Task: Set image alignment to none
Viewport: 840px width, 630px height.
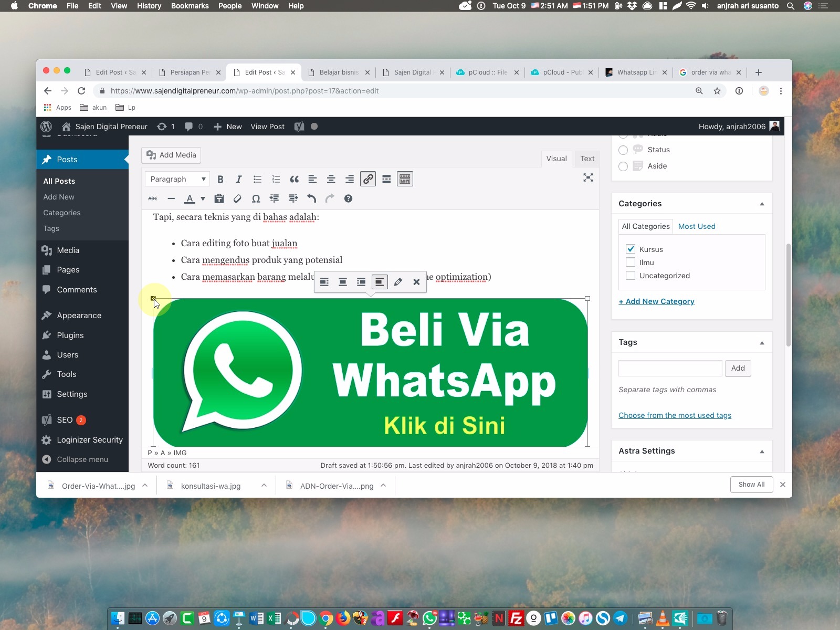Action: [379, 282]
